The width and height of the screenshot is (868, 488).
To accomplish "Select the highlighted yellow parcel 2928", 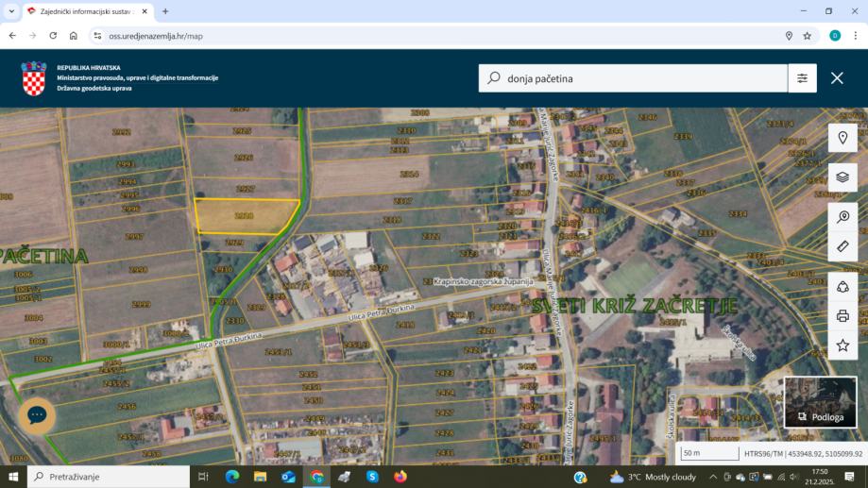I will [x=244, y=216].
